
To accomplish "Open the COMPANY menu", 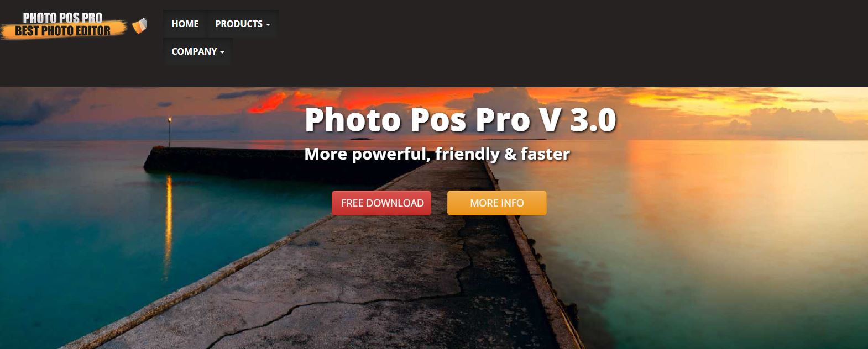I will click(197, 51).
